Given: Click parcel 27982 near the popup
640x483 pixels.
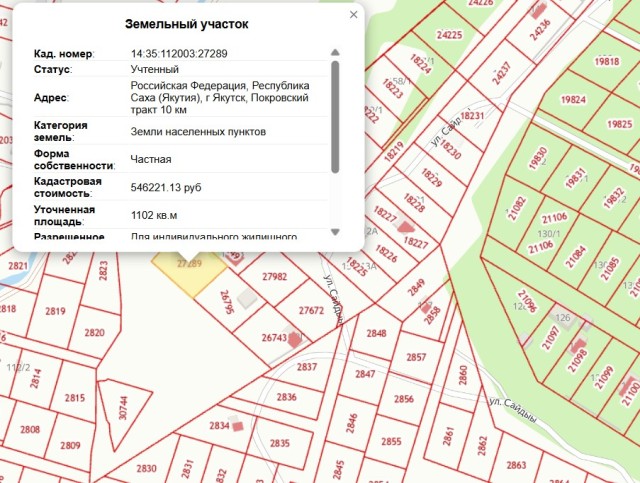Looking at the screenshot, I should click(x=273, y=277).
